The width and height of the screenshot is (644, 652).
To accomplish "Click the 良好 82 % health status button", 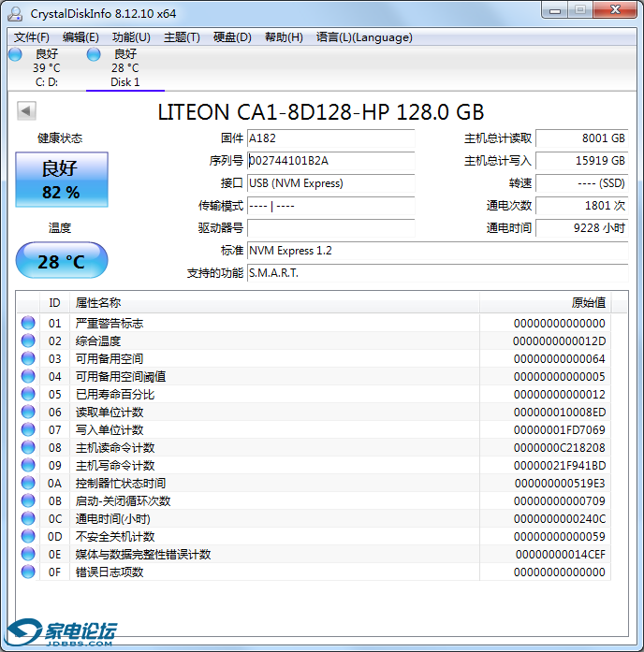I will click(x=62, y=180).
